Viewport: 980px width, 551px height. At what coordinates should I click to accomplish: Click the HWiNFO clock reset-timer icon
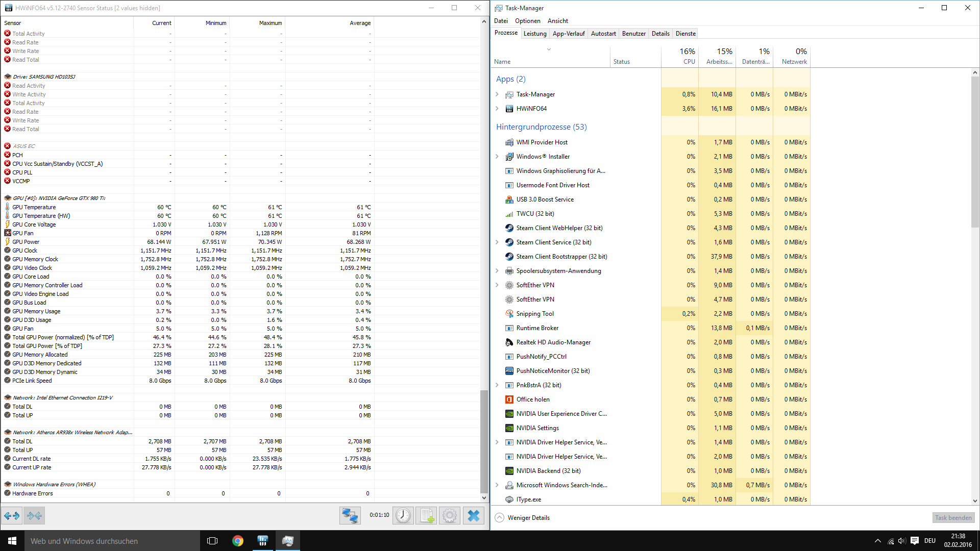[x=403, y=516]
